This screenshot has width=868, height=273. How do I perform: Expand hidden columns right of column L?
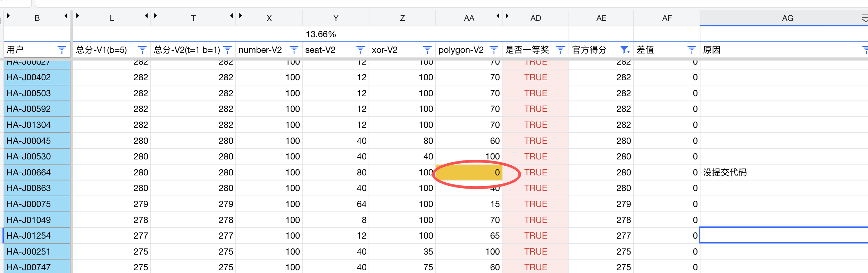(147, 16)
